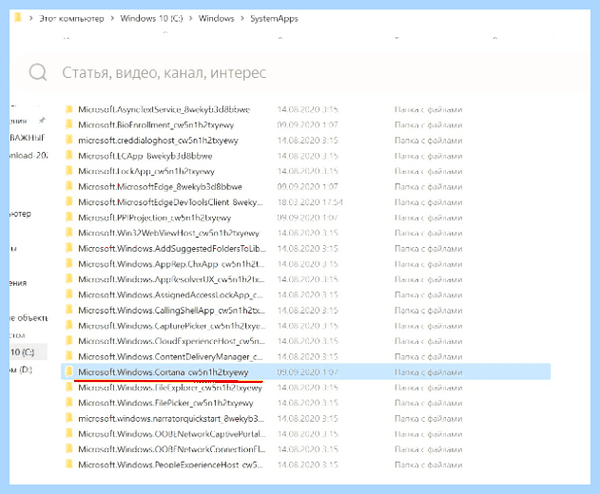The image size is (600, 494).
Task: Click 'Папка с файлами' in AsyncTextService row
Action: pyautogui.click(x=429, y=109)
